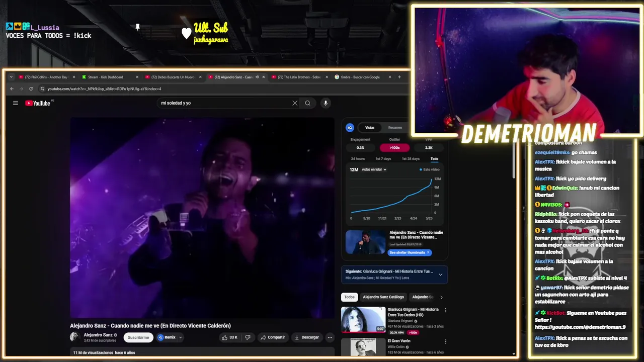The image size is (644, 362).
Task: Click the Suscribirme button
Action: point(138,337)
